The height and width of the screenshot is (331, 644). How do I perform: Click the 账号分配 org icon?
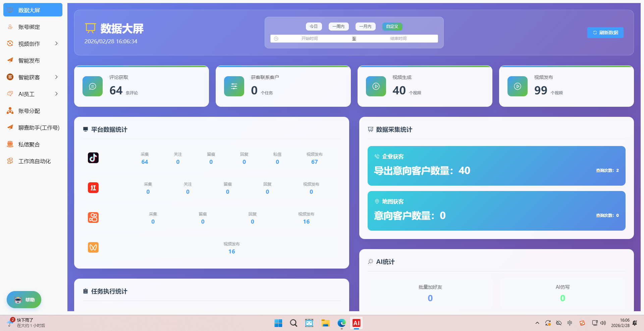tap(10, 110)
